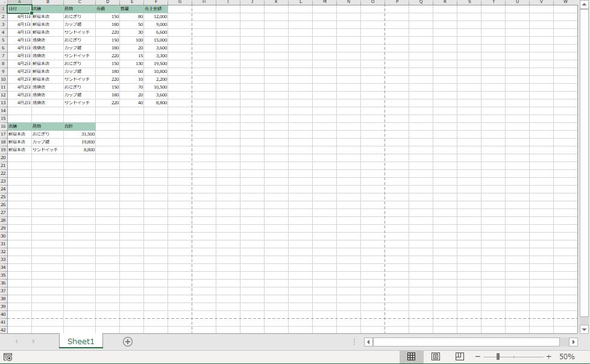Select the Sheet1 tab
This screenshot has width=590, height=364.
81,342
